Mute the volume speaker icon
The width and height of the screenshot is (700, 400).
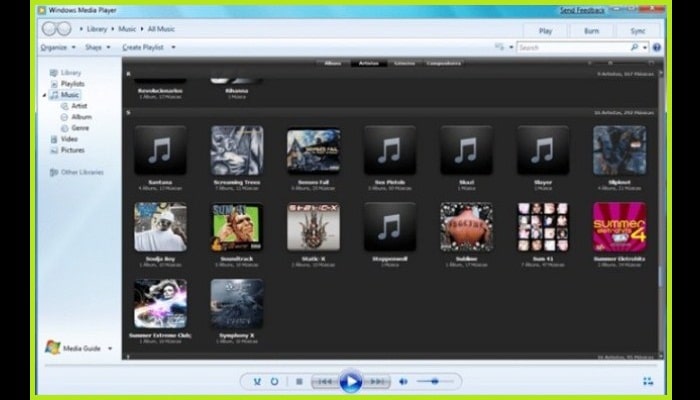tap(403, 382)
